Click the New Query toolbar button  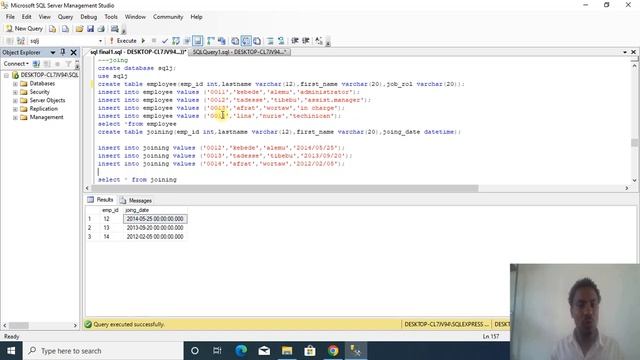click(24, 29)
